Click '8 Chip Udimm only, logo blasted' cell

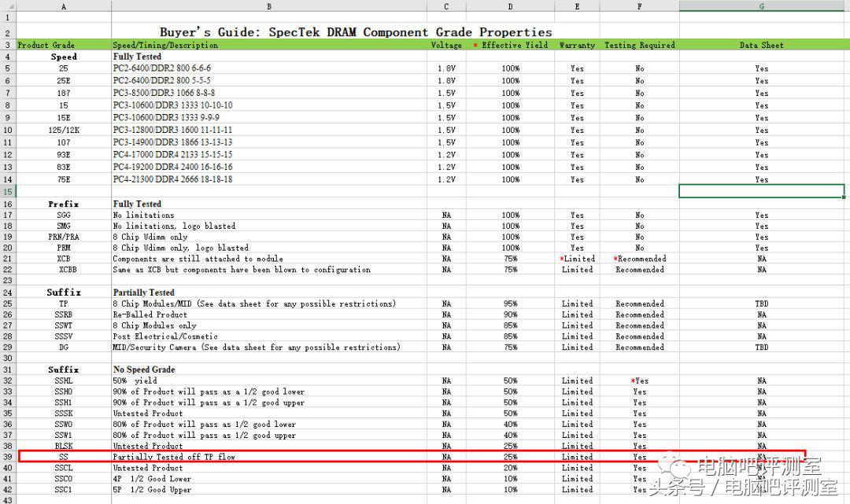pyautogui.click(x=269, y=248)
